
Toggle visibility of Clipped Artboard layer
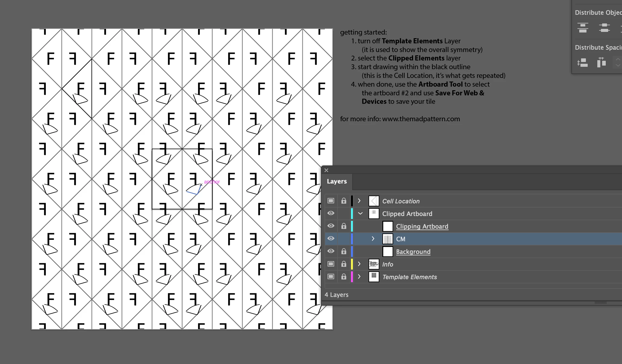tap(331, 213)
